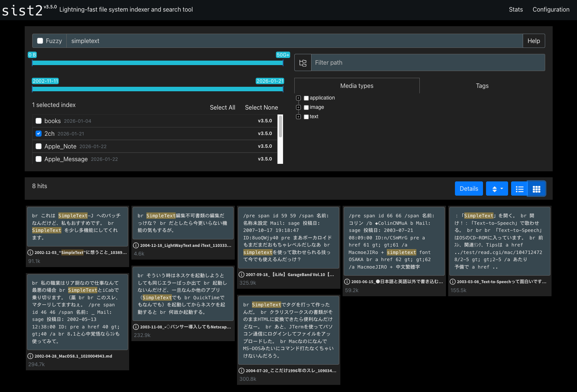Click the Filter path input field
577x392 pixels.
428,63
